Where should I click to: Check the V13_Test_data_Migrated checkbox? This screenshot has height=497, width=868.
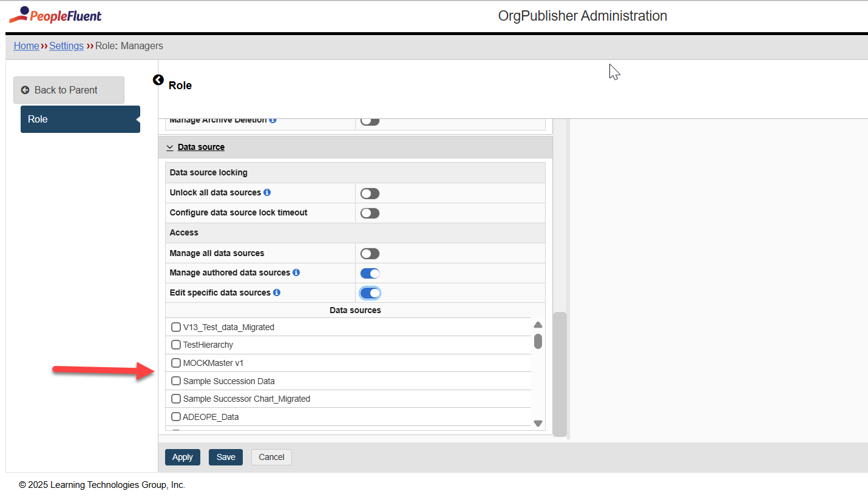(176, 327)
